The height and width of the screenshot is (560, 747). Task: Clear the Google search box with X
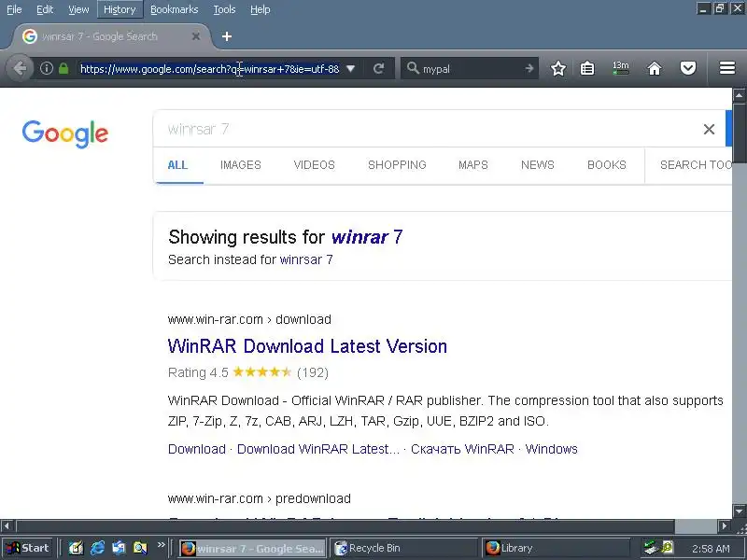click(709, 129)
